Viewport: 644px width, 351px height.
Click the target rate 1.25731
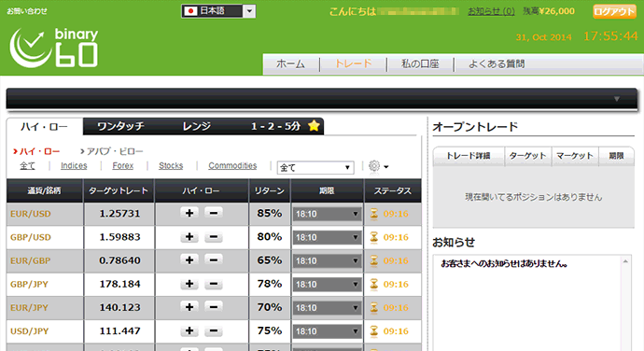click(x=119, y=214)
